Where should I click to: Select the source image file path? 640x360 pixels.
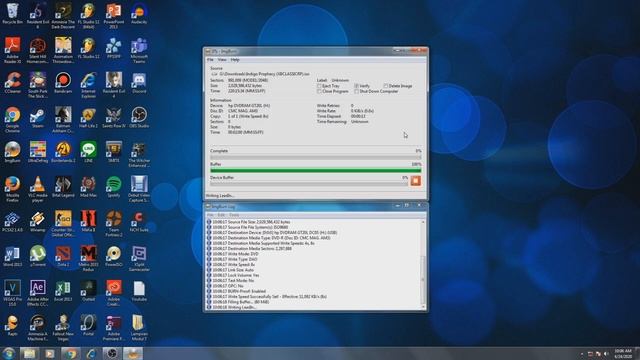click(x=264, y=74)
